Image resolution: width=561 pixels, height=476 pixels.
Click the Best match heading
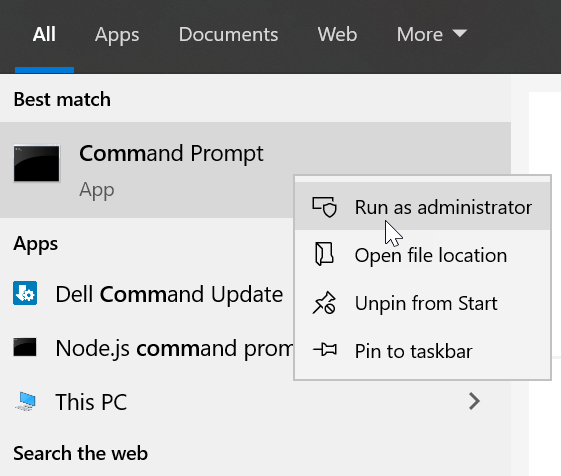(62, 99)
